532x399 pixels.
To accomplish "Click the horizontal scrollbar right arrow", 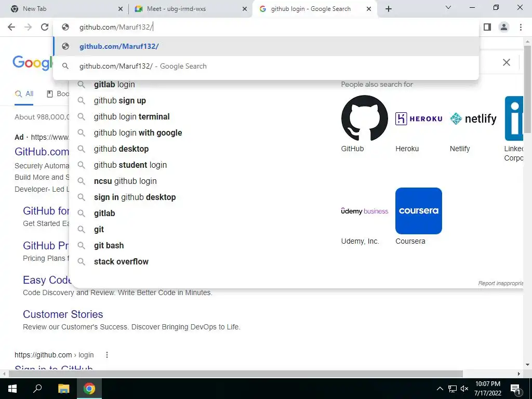I will point(519,374).
